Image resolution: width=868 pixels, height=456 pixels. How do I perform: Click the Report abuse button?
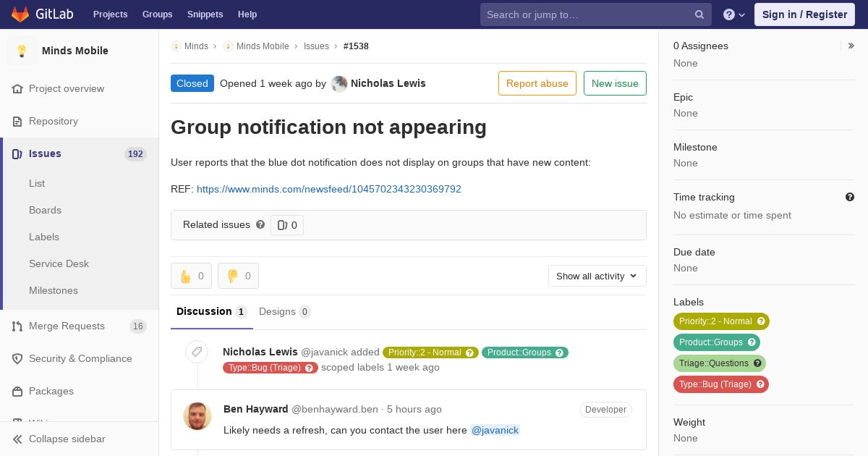pos(537,83)
